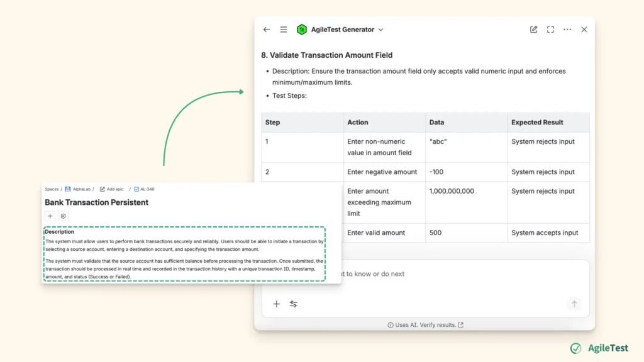Select the "abc" data cell
Viewport: 644px width, 362px height.
coord(467,147)
